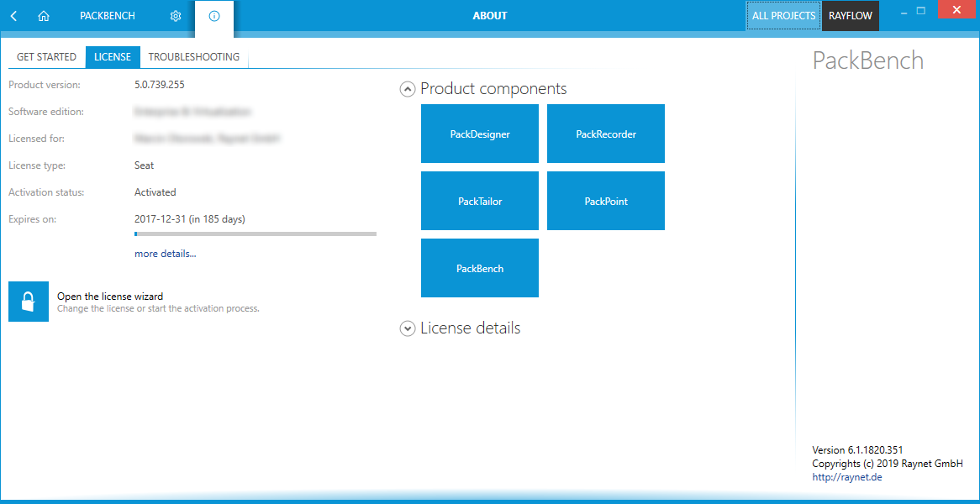Viewport: 980px width, 504px height.
Task: Select the PackTailor component tile
Action: click(x=480, y=201)
